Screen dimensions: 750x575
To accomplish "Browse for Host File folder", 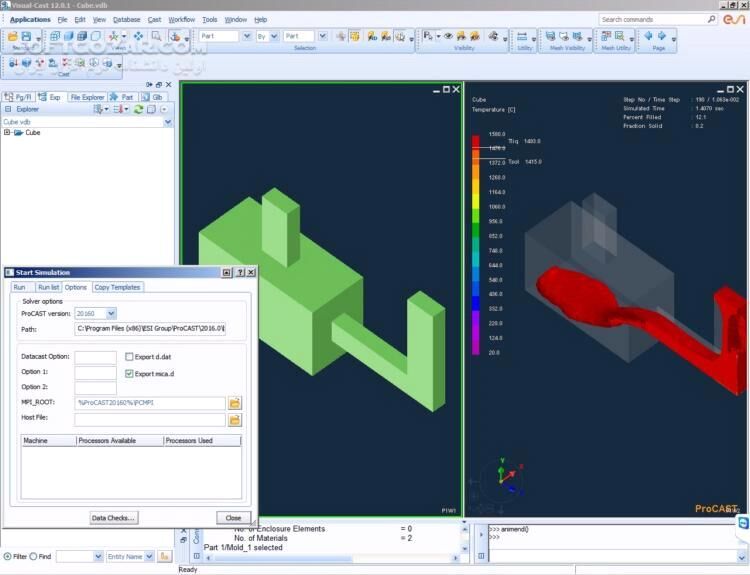I will pos(235,420).
